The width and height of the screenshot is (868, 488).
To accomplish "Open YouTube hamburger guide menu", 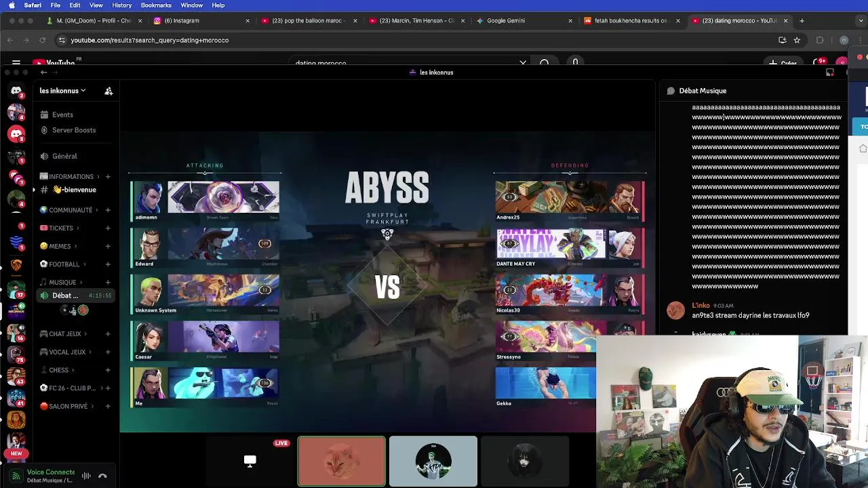I will [16, 63].
